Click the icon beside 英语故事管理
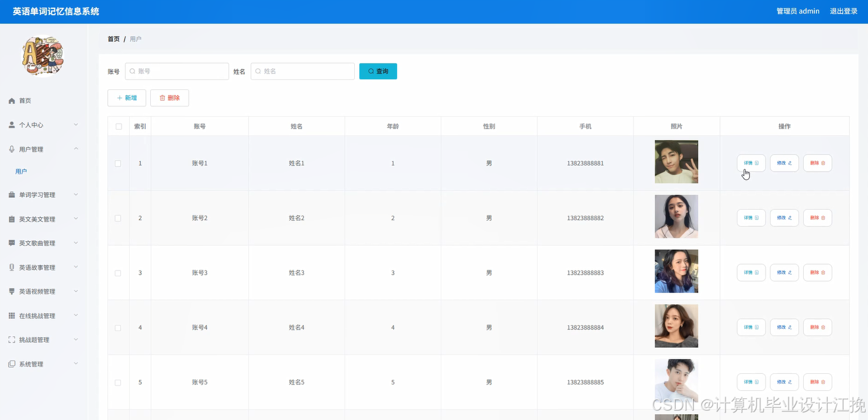Viewport: 868px width, 420px height. 12,268
